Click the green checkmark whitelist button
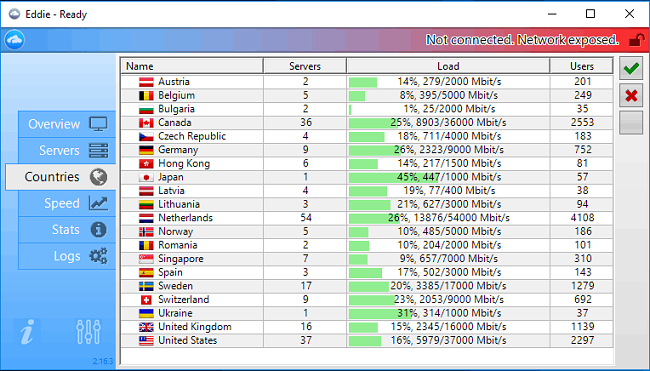 click(x=631, y=68)
